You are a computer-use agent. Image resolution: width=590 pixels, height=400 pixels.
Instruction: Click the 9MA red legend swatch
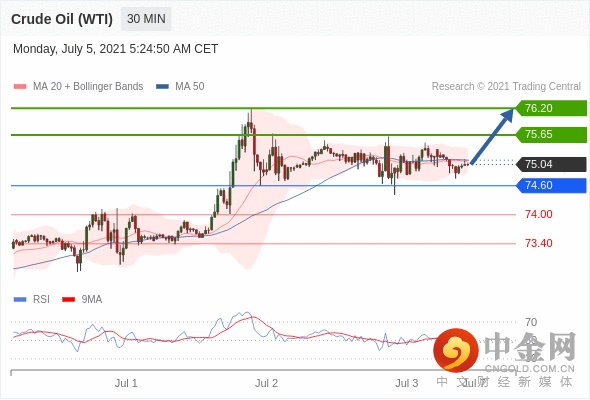click(x=68, y=300)
